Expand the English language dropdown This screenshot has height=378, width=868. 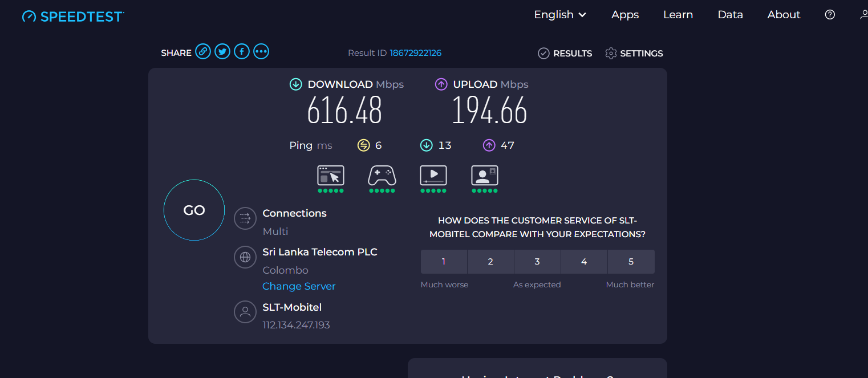point(560,15)
